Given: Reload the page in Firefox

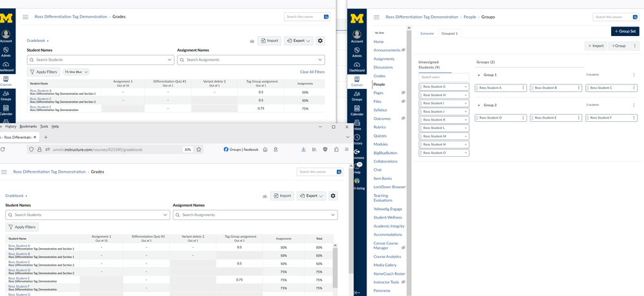Looking at the screenshot, I should [x=3, y=150].
